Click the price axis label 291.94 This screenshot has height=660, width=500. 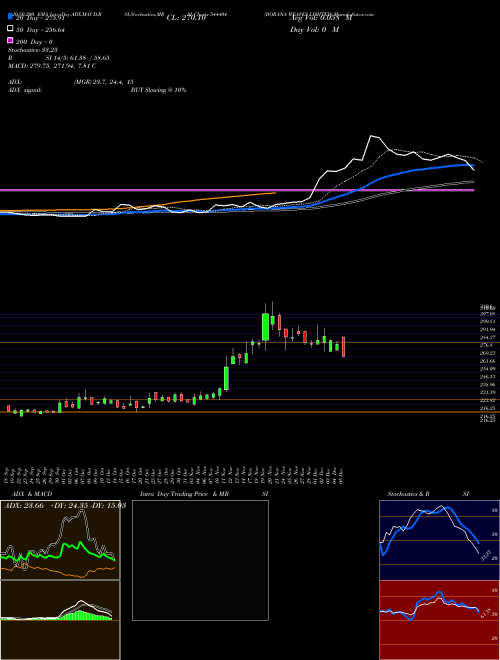click(x=487, y=329)
